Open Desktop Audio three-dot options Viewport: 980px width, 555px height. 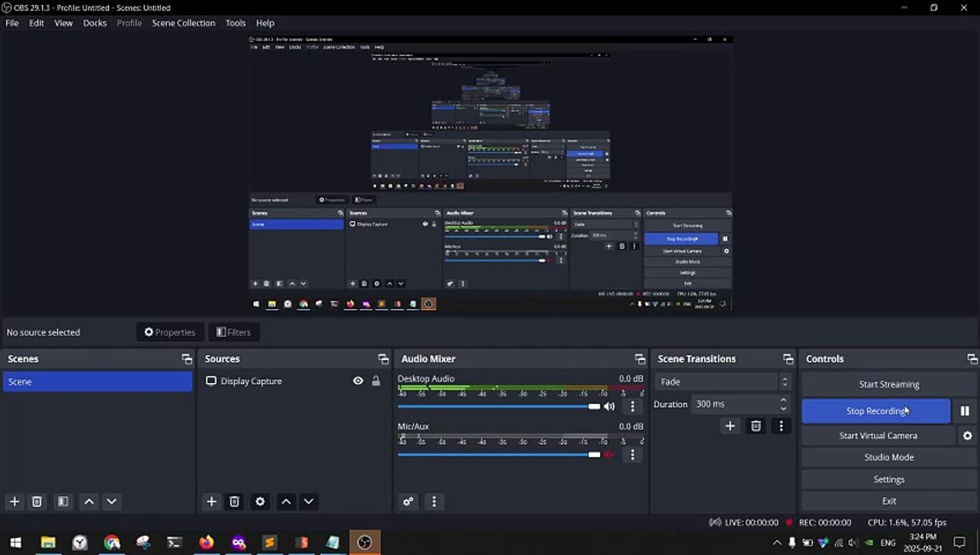[633, 406]
